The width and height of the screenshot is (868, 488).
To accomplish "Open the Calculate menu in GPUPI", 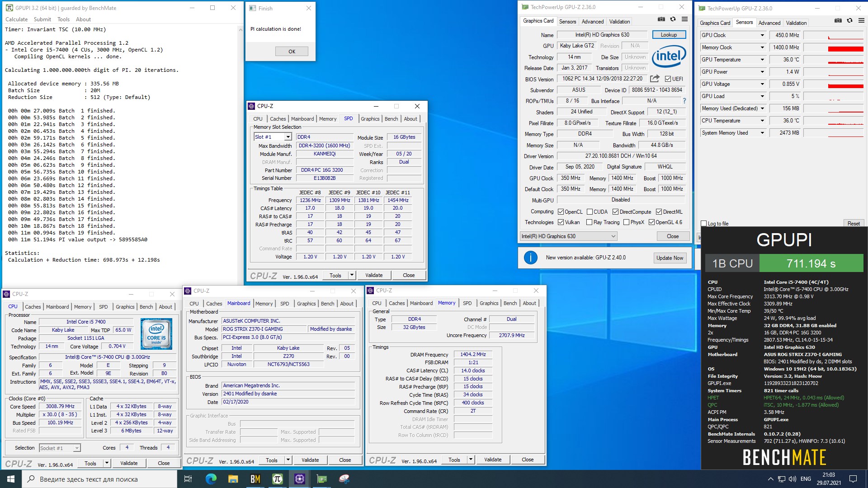I will tap(16, 19).
